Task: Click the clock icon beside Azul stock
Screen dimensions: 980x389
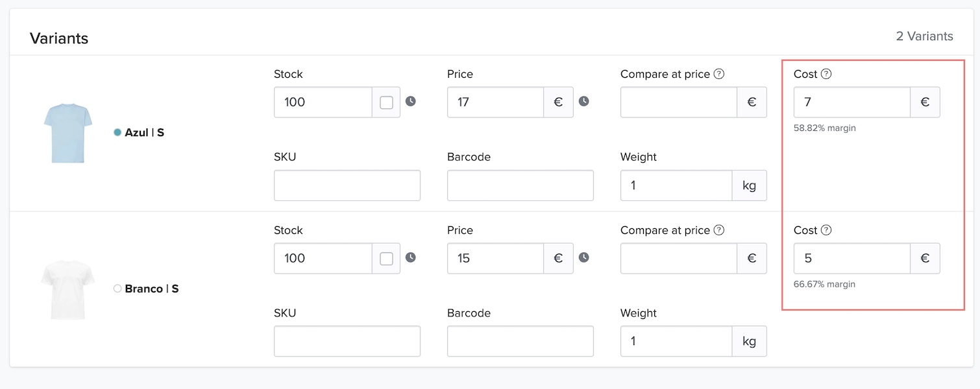Action: tap(411, 101)
